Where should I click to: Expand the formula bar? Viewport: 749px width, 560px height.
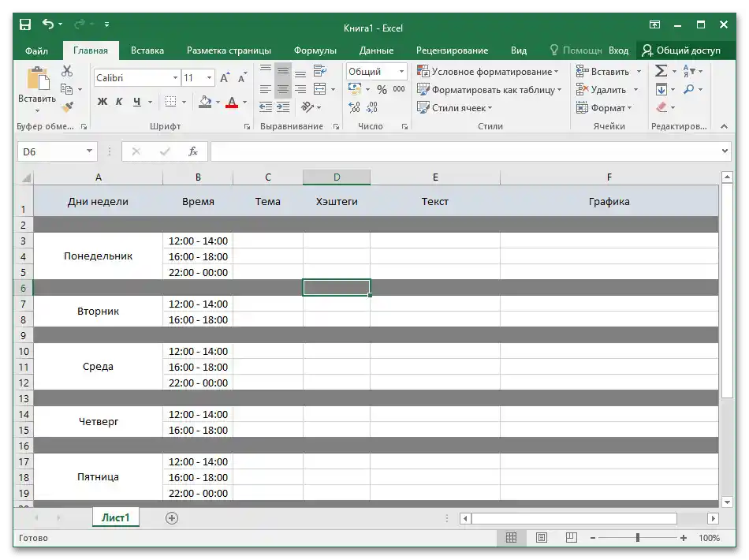[x=725, y=151]
